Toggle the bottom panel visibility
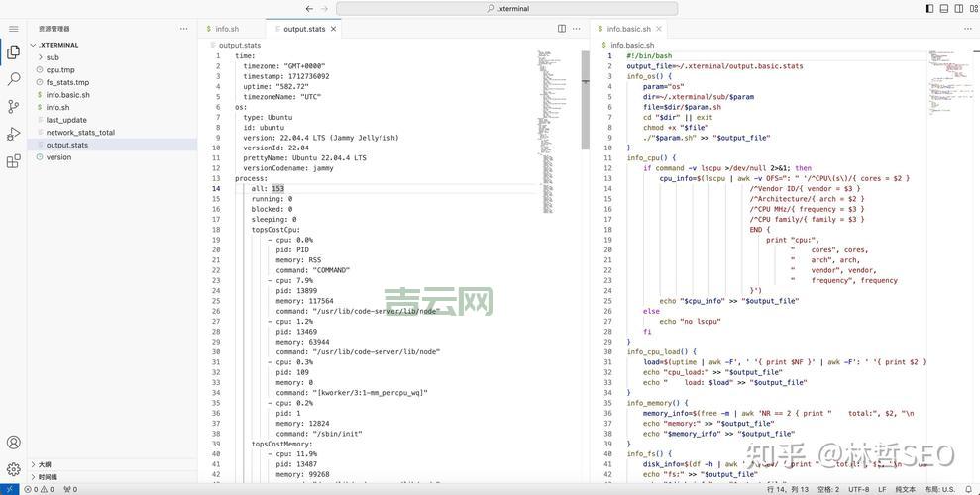This screenshot has width=980, height=495. (x=943, y=8)
